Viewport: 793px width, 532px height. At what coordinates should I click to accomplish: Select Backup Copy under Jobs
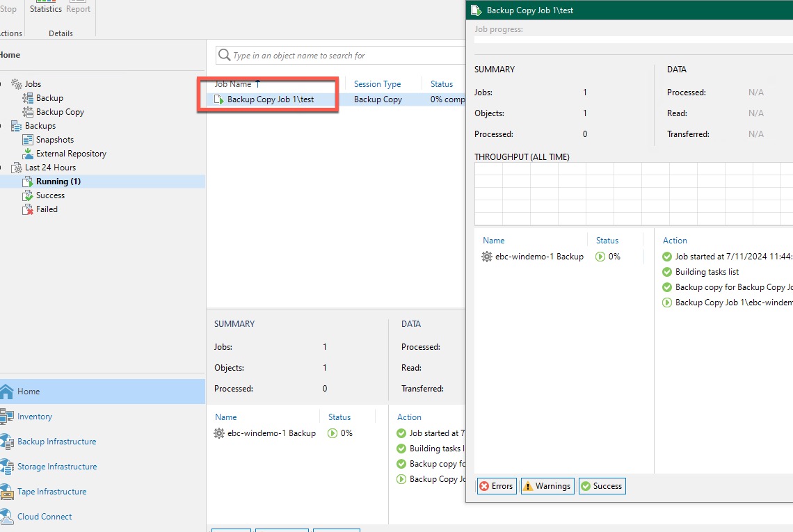pyautogui.click(x=60, y=112)
